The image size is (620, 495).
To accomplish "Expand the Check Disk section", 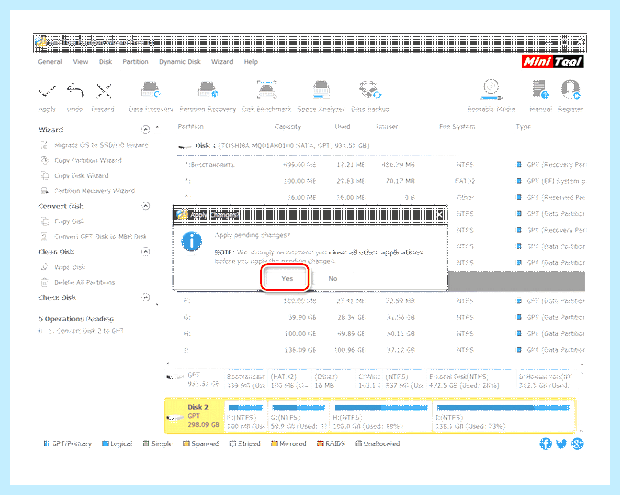I will 146,297.
